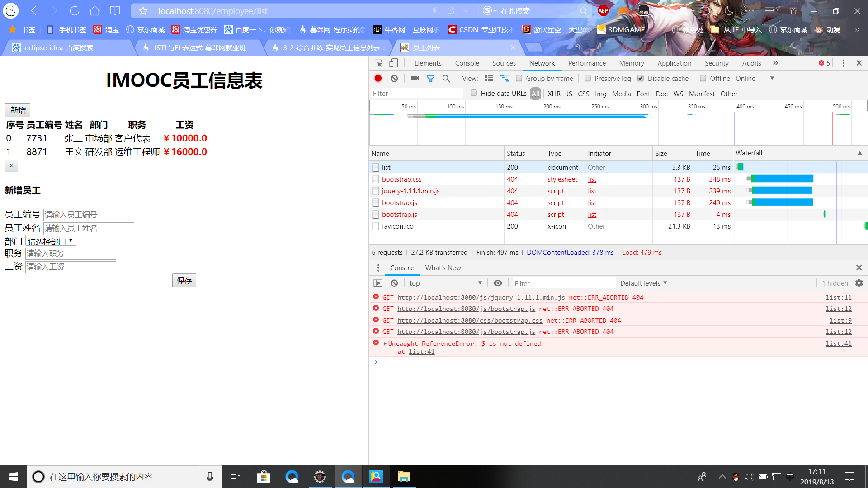Disable the Disable cache option
The height and width of the screenshot is (488, 868).
click(640, 78)
